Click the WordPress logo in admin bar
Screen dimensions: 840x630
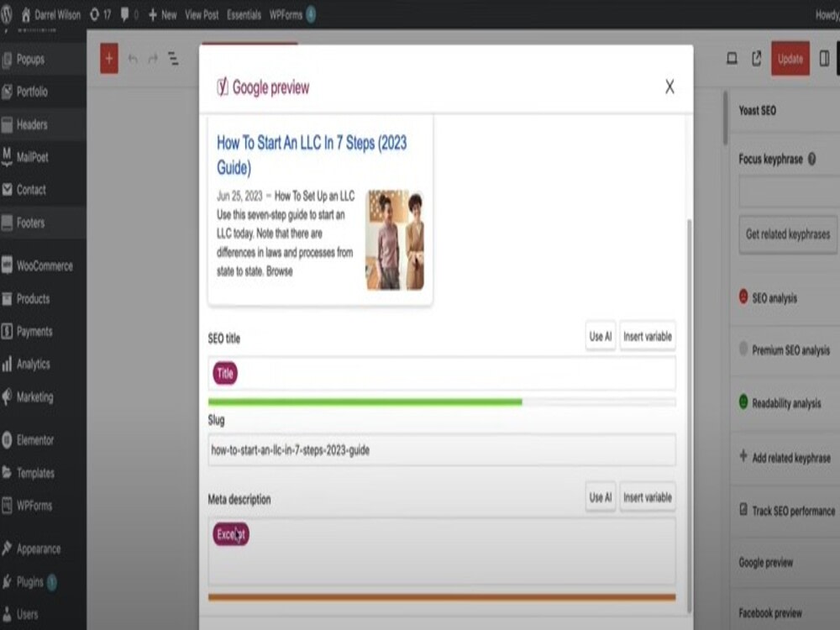(x=6, y=14)
